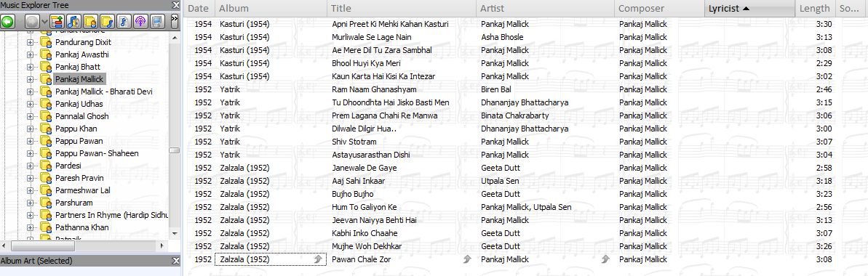Click the grayed-out forward navigation button

click(33, 22)
